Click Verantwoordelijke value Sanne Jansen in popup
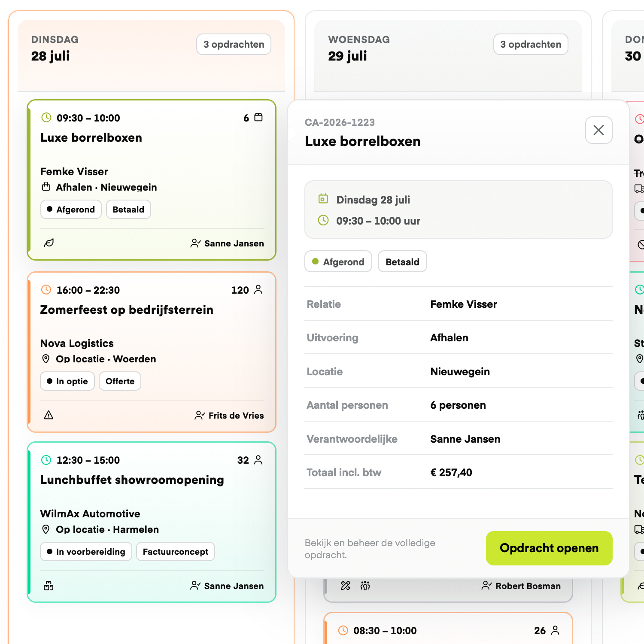This screenshot has height=644, width=644. point(465,439)
